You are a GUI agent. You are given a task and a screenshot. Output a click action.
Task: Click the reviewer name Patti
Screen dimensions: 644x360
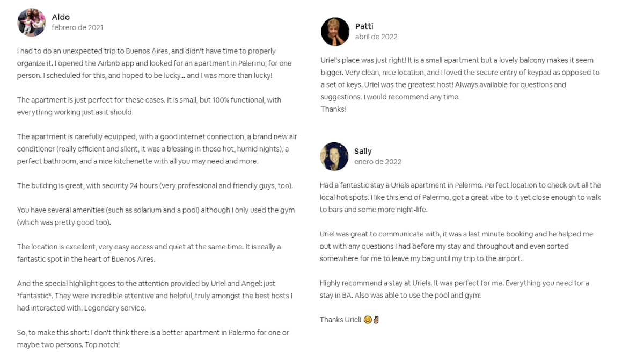coord(364,26)
